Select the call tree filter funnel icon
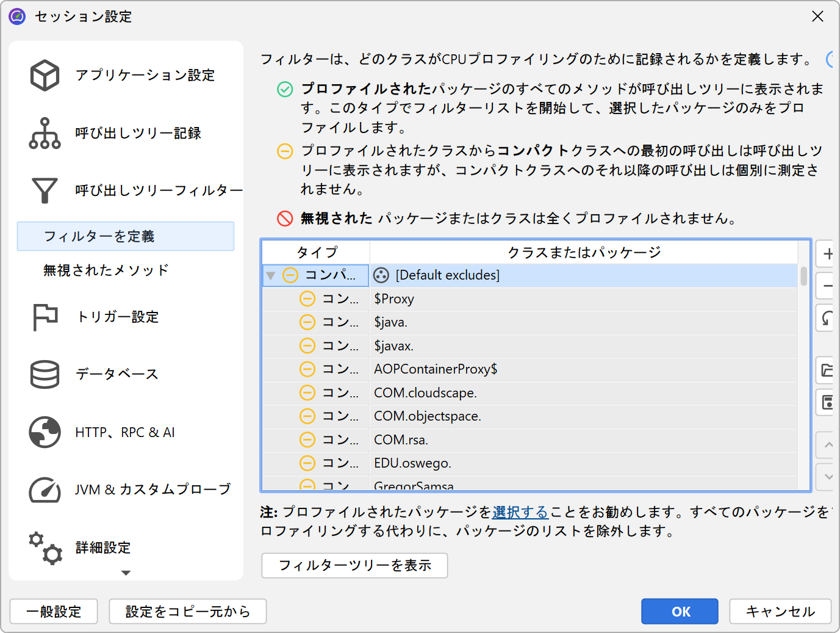840x633 pixels. [45, 190]
